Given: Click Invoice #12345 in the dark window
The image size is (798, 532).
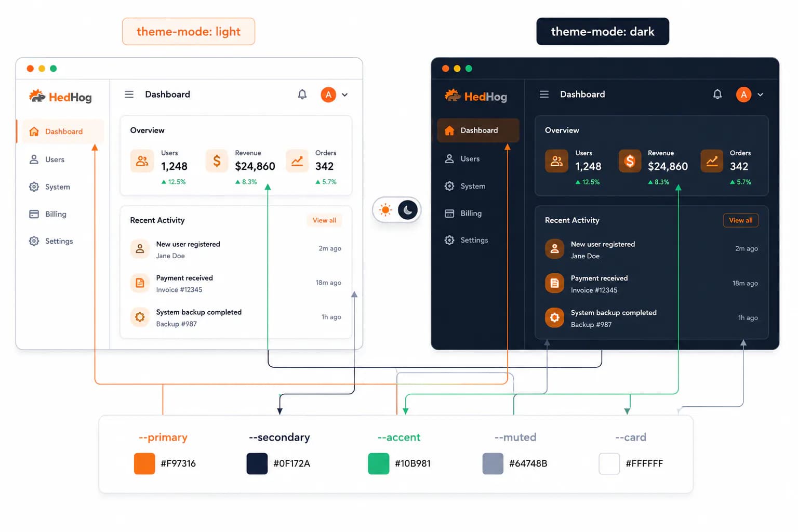Looking at the screenshot, I should click(594, 290).
